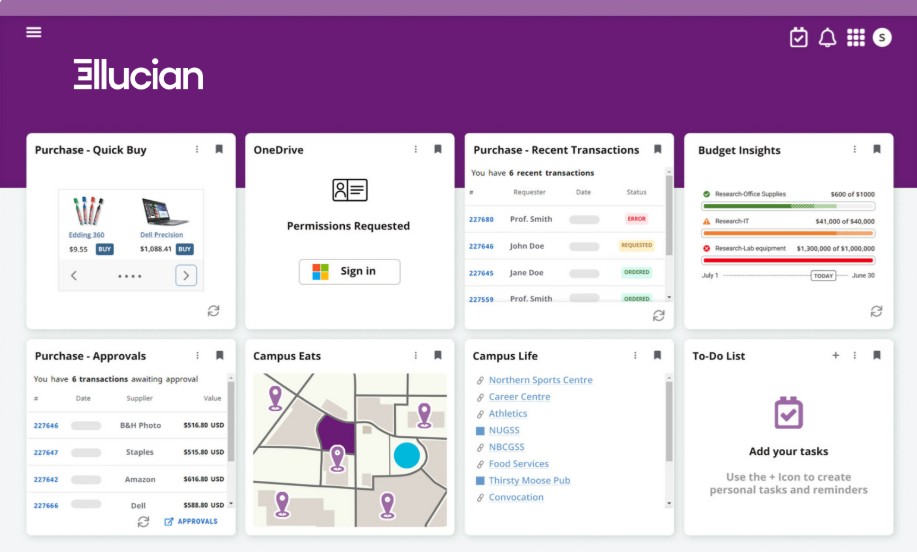Open Campus Life card options menu
This screenshot has width=917, height=552.
click(635, 355)
